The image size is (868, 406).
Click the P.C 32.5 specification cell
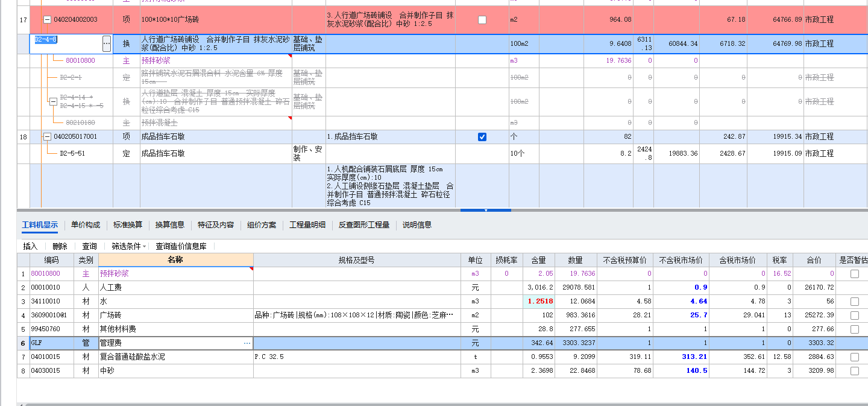[x=357, y=357]
